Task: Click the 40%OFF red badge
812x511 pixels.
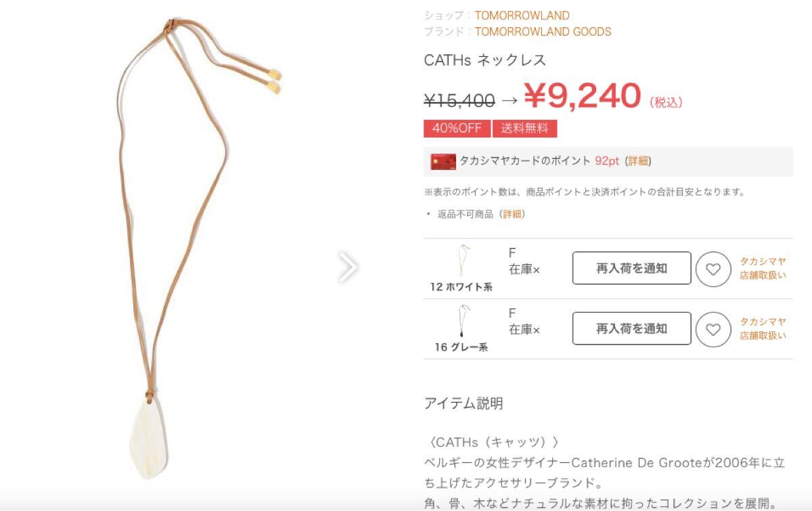Action: click(457, 129)
